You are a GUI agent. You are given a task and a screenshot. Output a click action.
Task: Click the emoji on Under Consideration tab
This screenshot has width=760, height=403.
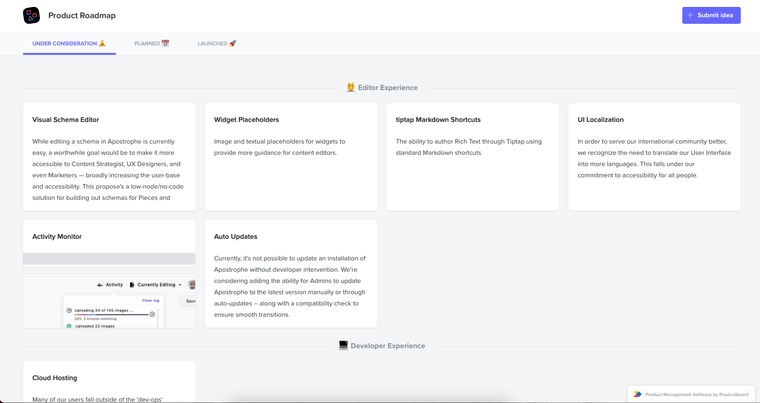pos(102,43)
